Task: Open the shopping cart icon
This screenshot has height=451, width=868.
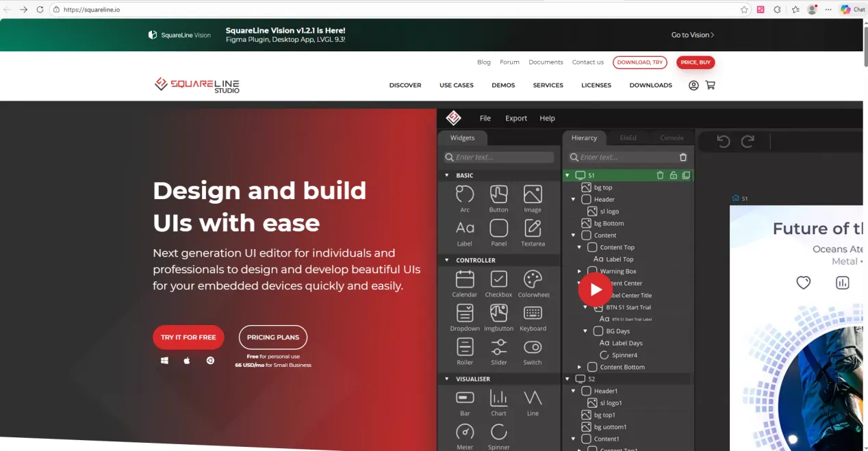Action: point(710,86)
